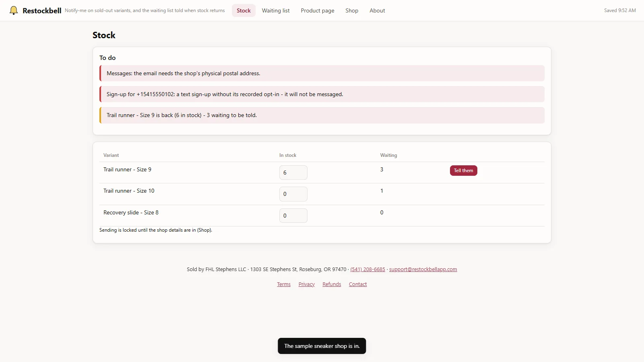The width and height of the screenshot is (644, 362).
Task: Switch to the Waiting list tab
Action: 276,10
